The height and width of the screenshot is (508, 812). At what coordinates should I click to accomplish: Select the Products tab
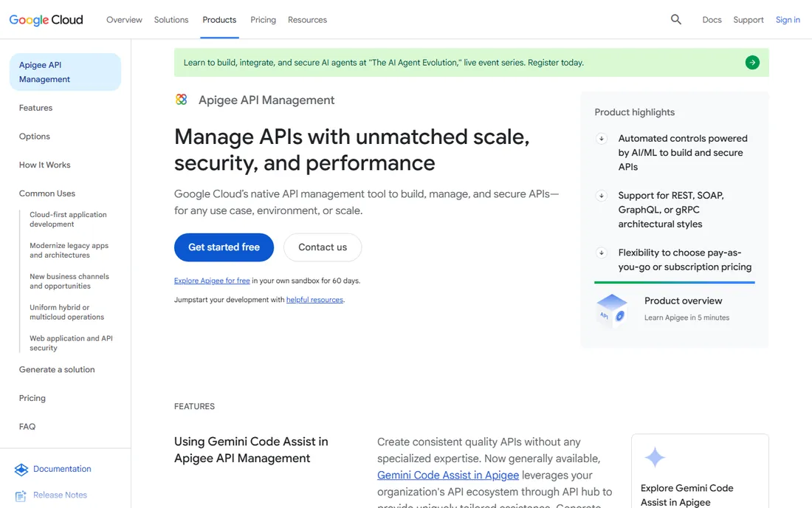219,20
